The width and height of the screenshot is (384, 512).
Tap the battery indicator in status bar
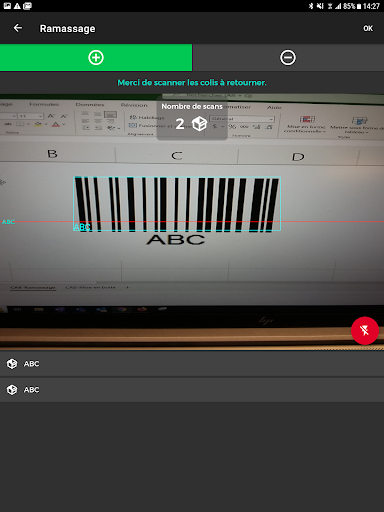[x=359, y=6]
